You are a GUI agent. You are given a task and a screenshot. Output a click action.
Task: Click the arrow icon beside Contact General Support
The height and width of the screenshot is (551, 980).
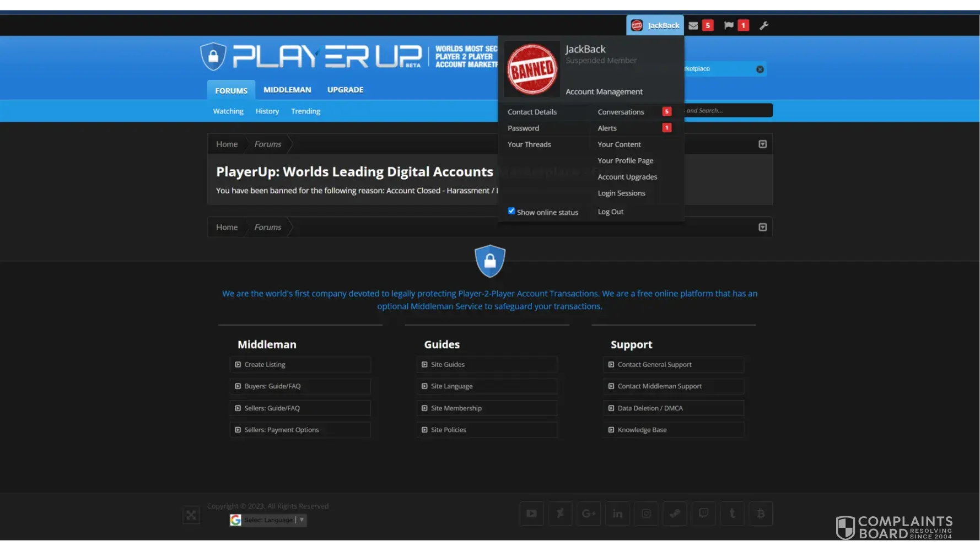tap(611, 365)
